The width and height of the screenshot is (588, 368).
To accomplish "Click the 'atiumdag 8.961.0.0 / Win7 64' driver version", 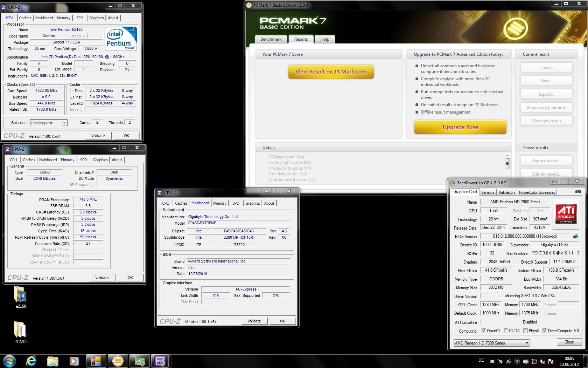I will click(530, 296).
